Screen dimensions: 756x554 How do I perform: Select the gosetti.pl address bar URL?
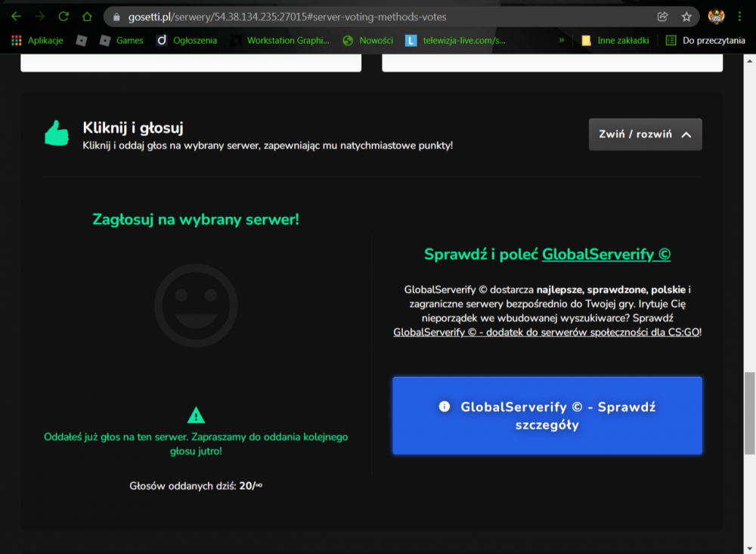(287, 17)
